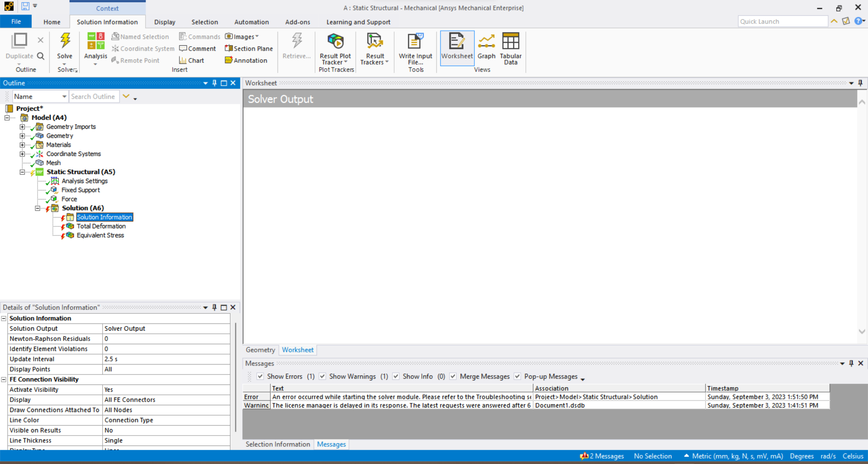Open the Name filter dropdown in Outline
The image size is (868, 464).
pyautogui.click(x=64, y=97)
